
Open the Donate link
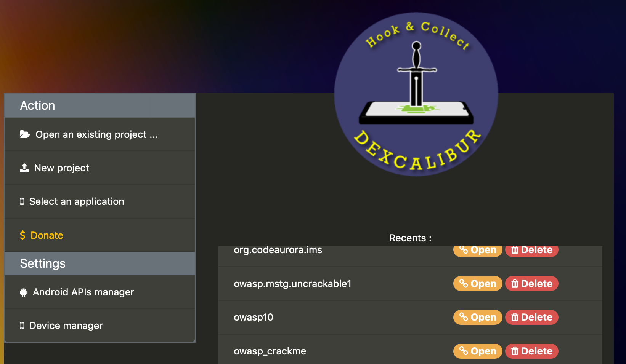coord(100,235)
